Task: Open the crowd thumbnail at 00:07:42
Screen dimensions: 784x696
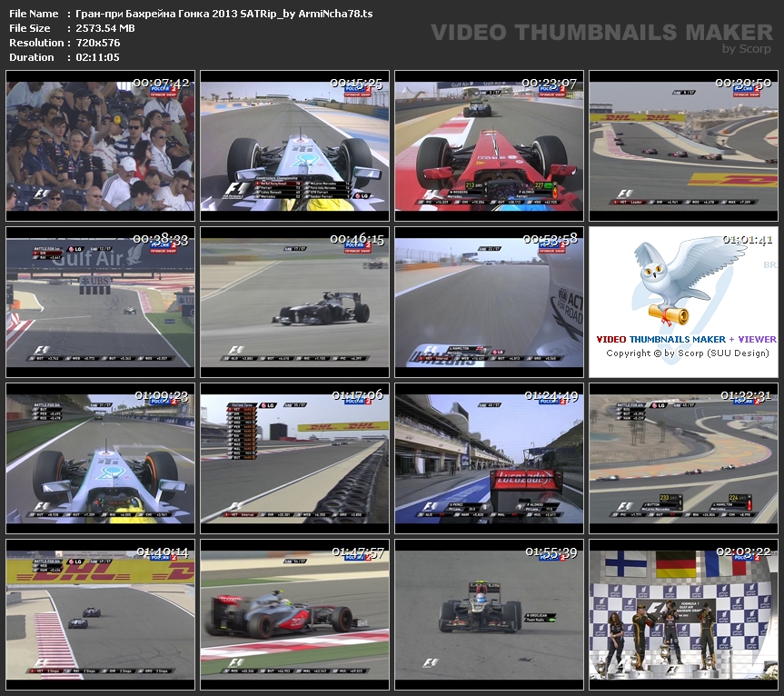Action: [100, 145]
